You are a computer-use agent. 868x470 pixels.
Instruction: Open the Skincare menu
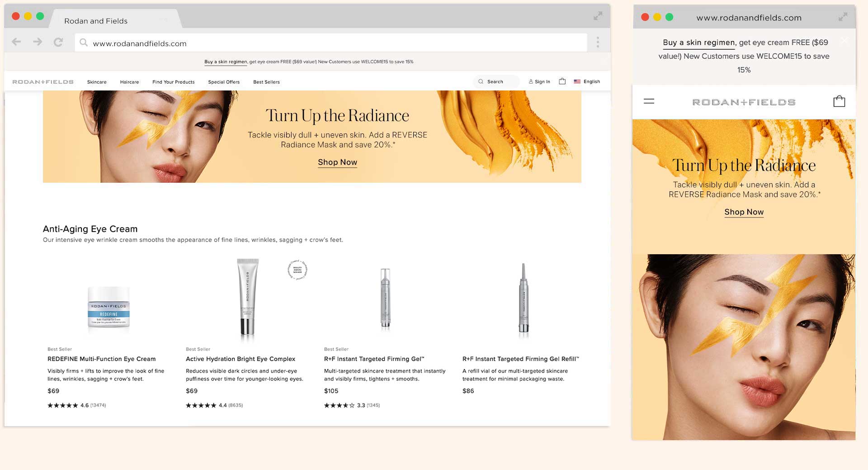click(x=97, y=82)
